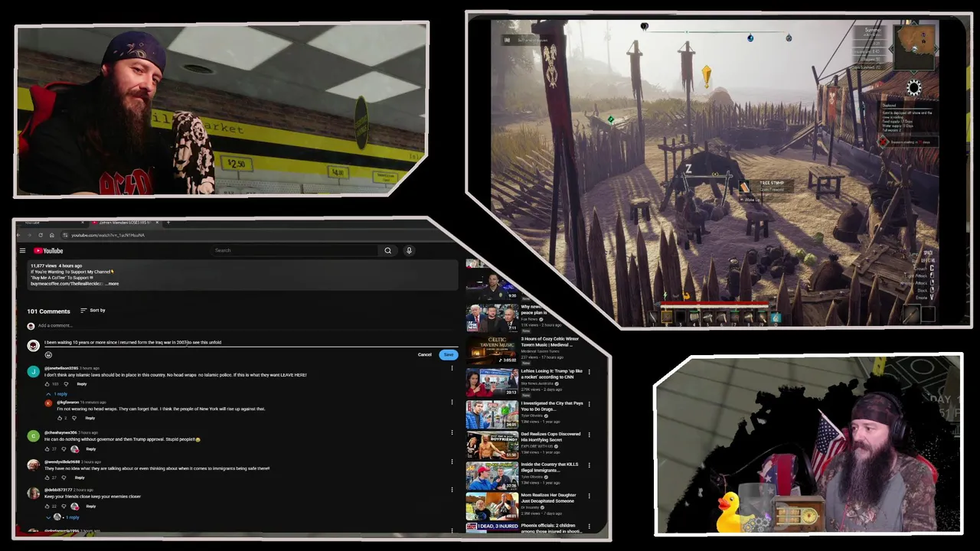Open Inside the Country that KILLS thumbnail
Viewport: 980px width, 551px height.
(x=492, y=475)
